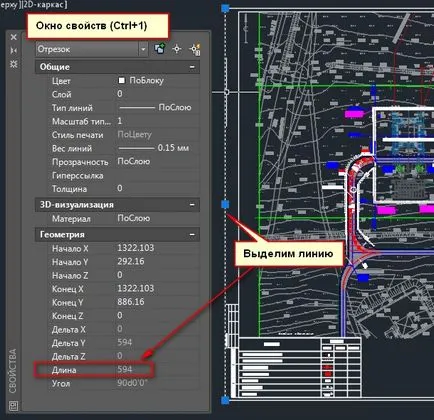Toggle the PICKADD system variable icon
Viewport: 434px width, 420px height.
160,49
